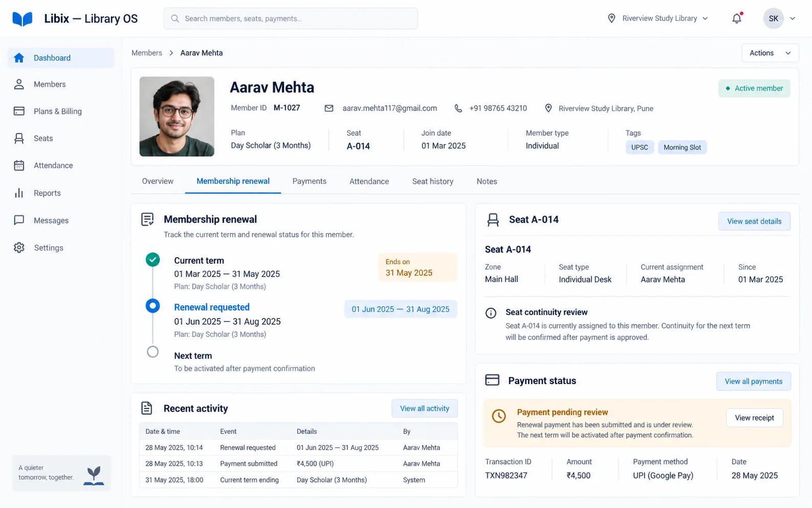Switch to the Overview tab
The image size is (812, 508).
pyautogui.click(x=158, y=181)
